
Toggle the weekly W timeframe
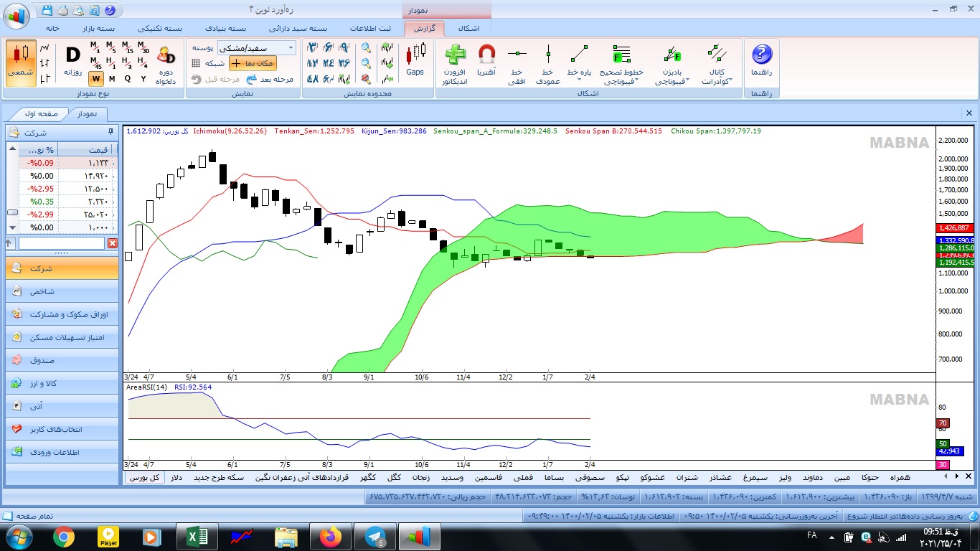point(95,78)
